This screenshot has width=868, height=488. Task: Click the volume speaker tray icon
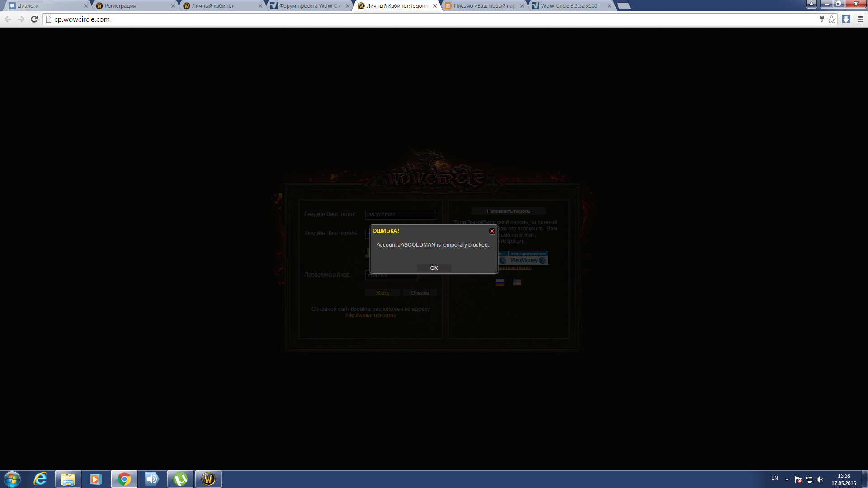pos(820,479)
